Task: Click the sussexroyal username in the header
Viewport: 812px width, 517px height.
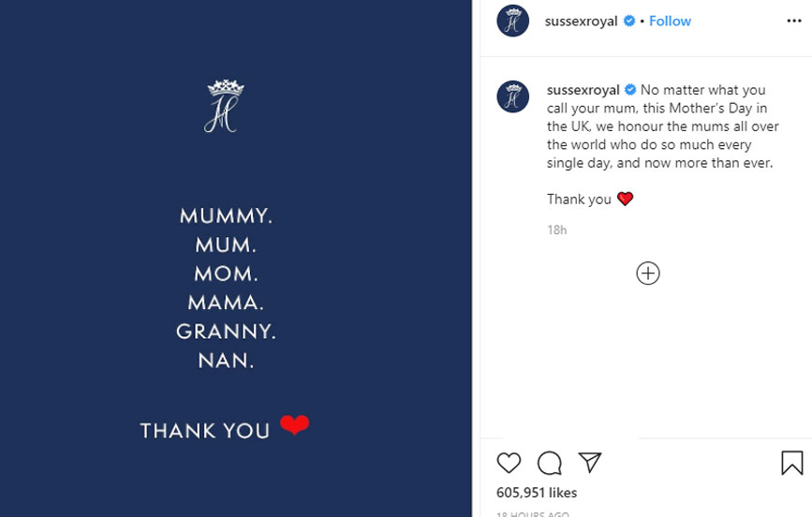Action: tap(581, 21)
